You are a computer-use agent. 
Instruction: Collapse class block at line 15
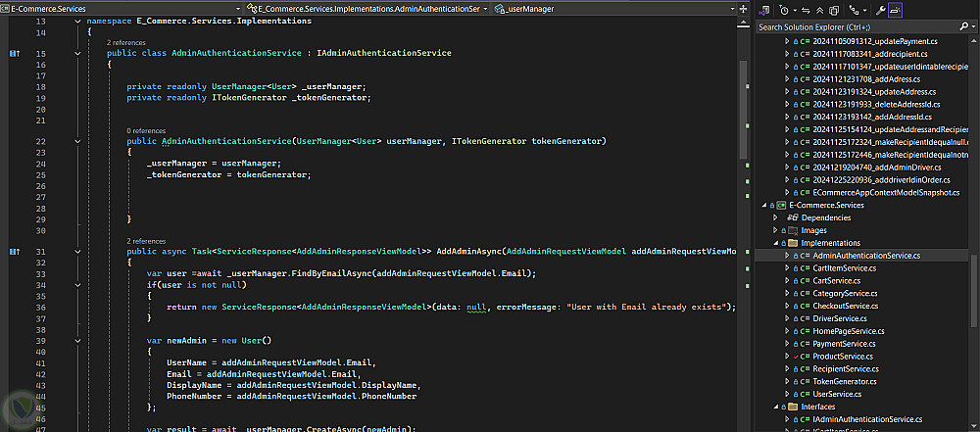[x=78, y=53]
